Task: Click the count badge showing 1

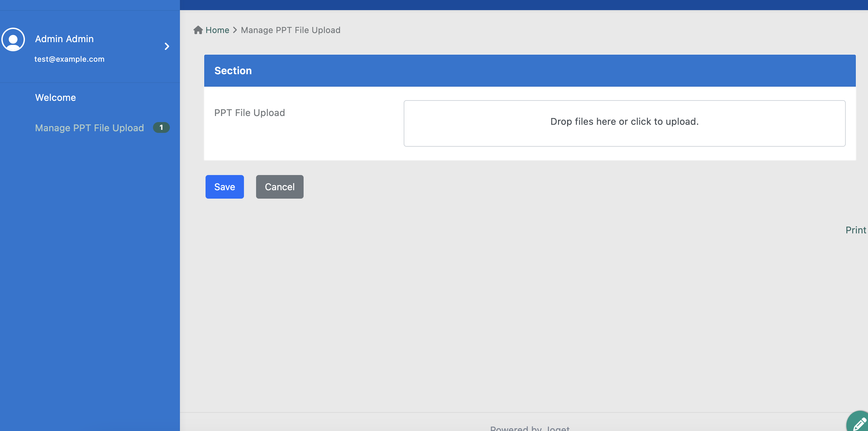Action: point(161,127)
